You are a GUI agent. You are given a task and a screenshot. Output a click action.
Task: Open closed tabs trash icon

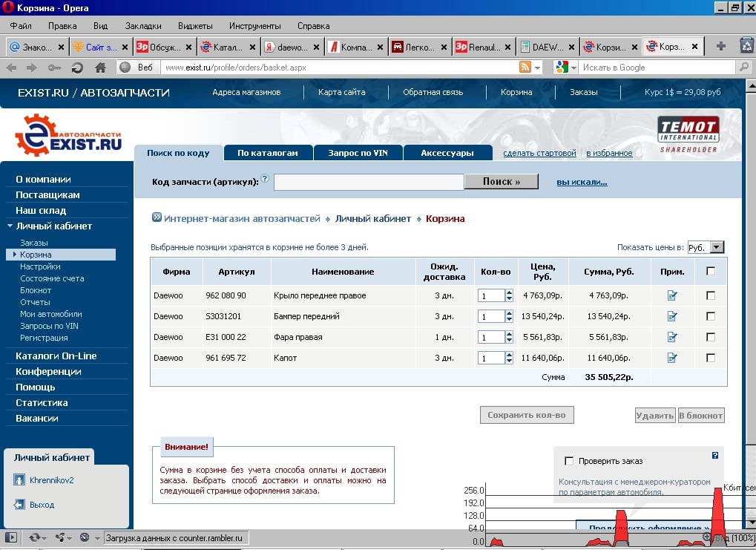(747, 45)
